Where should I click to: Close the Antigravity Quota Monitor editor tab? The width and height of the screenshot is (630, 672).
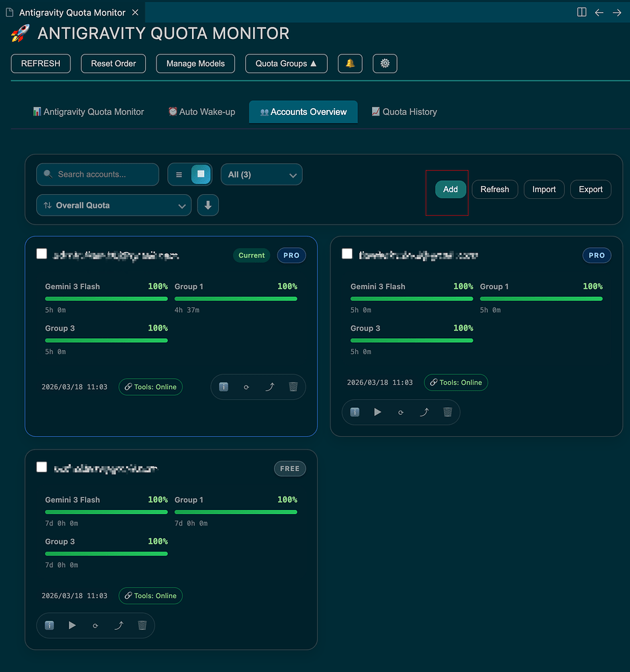[136, 12]
